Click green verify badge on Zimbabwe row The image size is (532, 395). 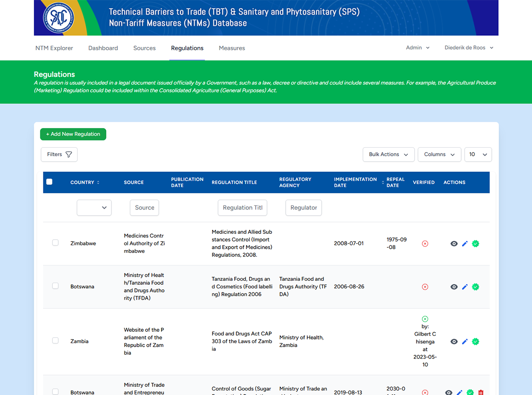tap(476, 244)
